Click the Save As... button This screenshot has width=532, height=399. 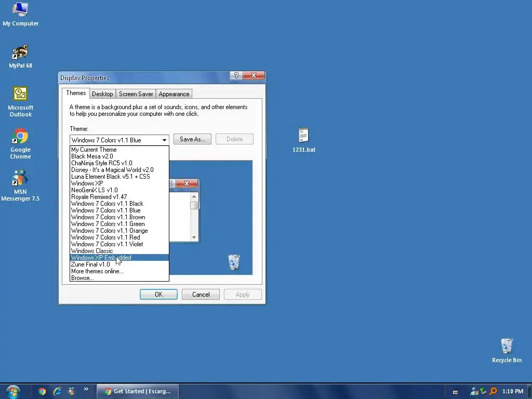[x=192, y=139]
